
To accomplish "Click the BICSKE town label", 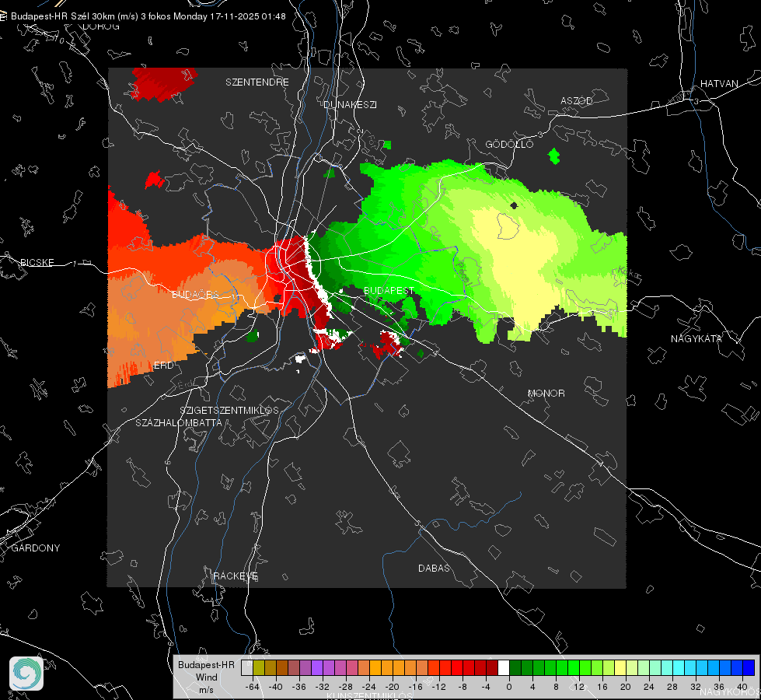I will (37, 263).
